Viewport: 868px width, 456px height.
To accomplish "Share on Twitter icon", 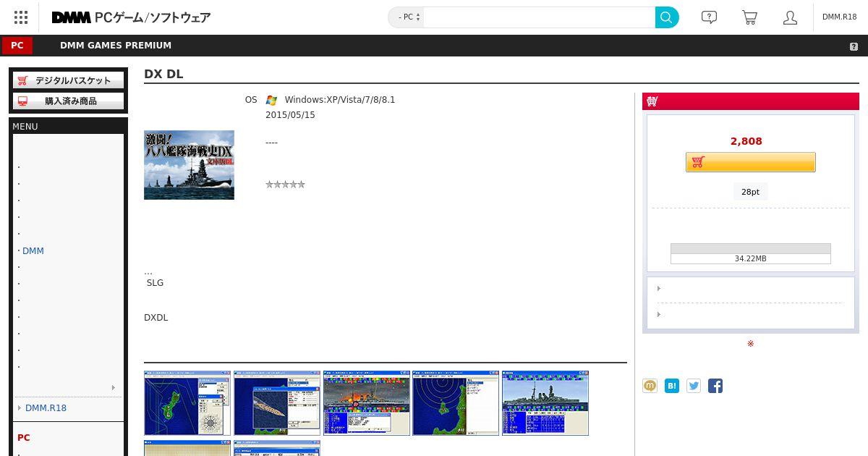I will [694, 386].
